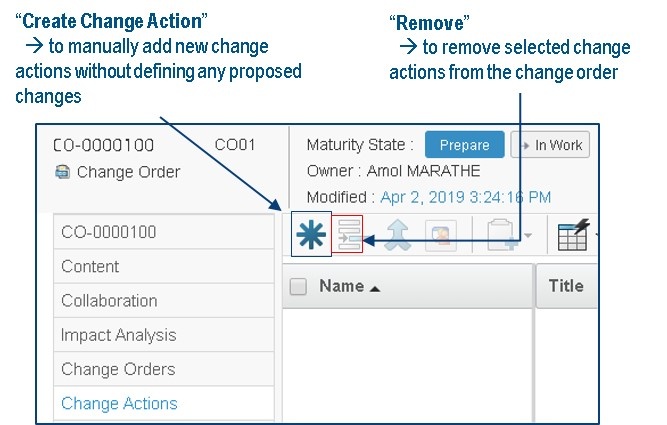Open the Impact Analysis category

coord(118,335)
